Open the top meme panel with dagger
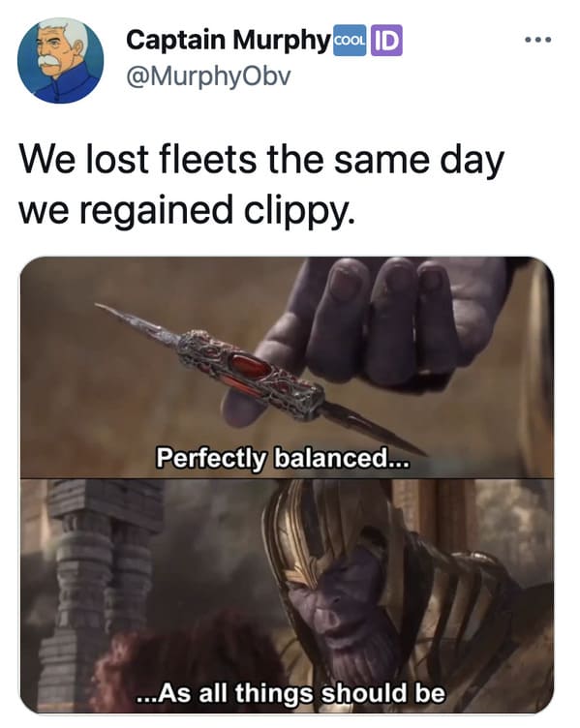The height and width of the screenshot is (728, 580). pos(287,367)
